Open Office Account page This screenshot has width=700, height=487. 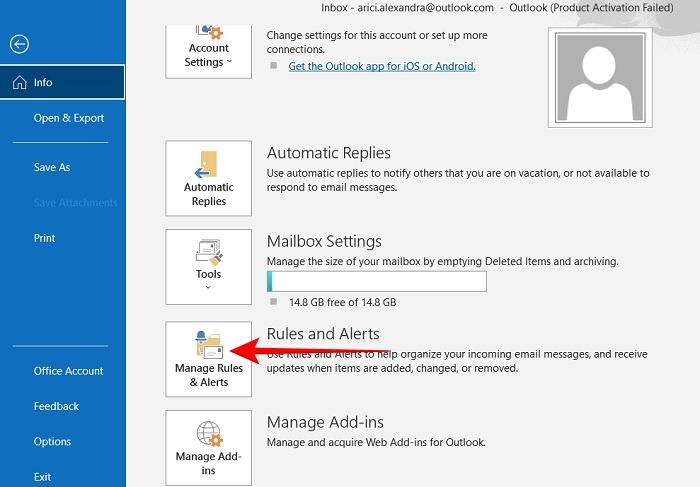[68, 370]
